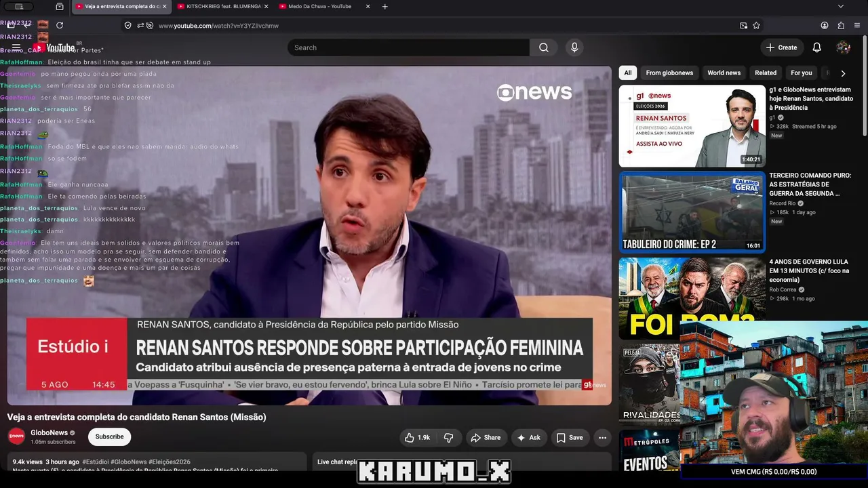This screenshot has width=868, height=488.
Task: Open the Record Rio channel link
Action: [782, 203]
